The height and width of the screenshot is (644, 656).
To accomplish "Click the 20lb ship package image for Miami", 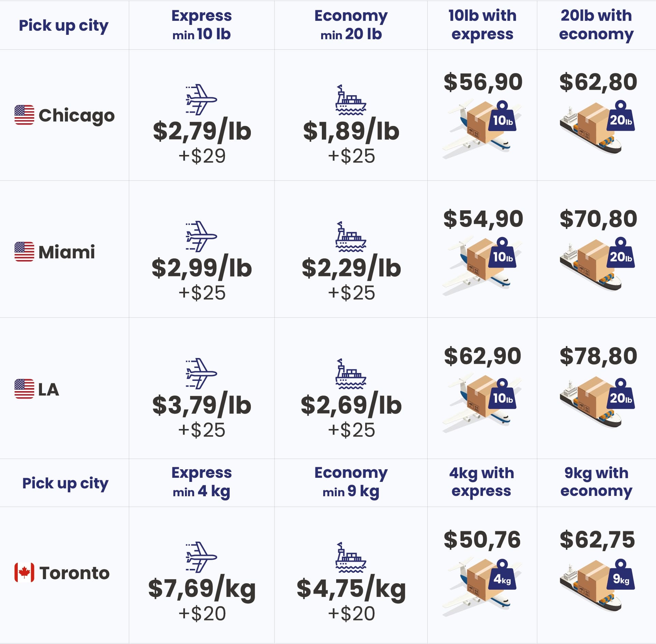I will tap(597, 264).
